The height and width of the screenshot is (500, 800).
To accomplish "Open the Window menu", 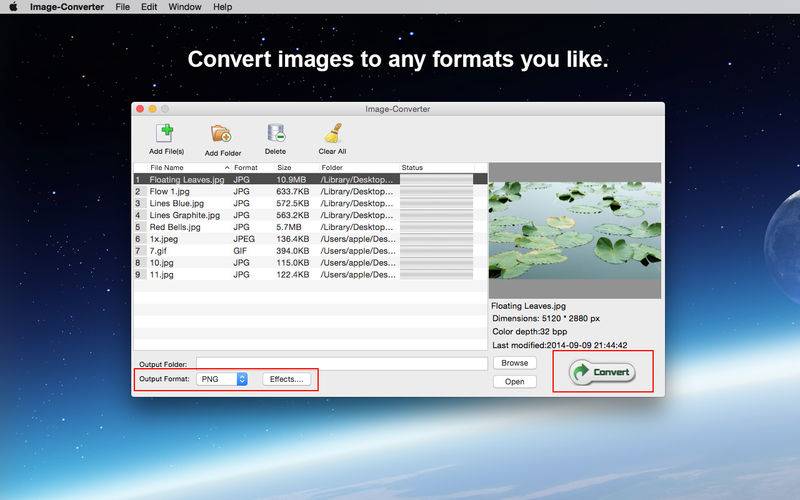I will [184, 7].
